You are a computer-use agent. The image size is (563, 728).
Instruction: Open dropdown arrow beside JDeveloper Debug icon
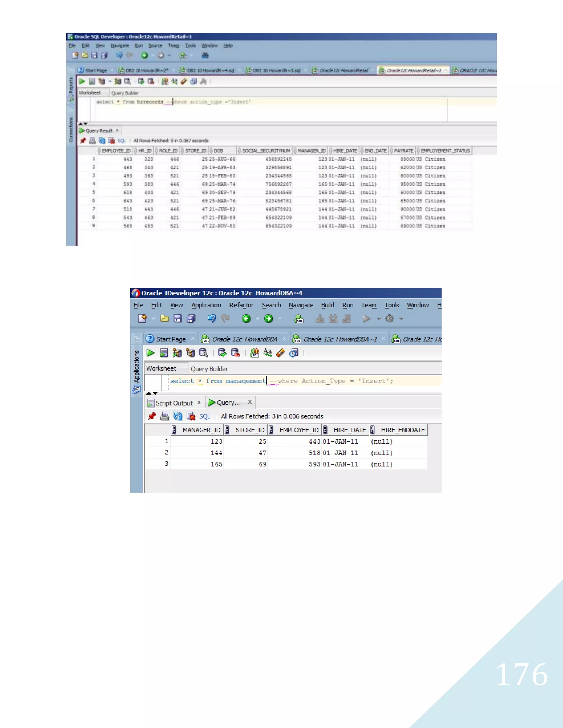coord(401,319)
